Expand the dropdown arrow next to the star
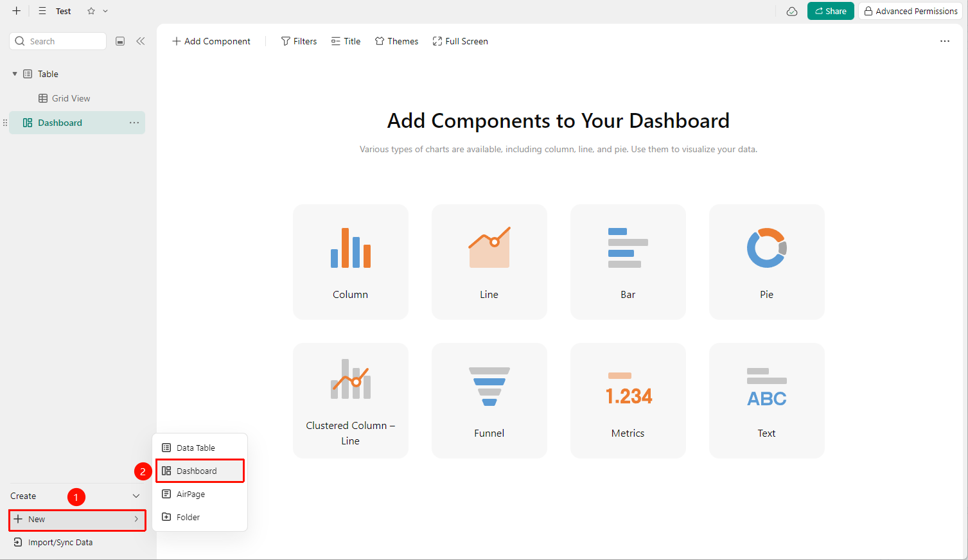 pos(105,11)
